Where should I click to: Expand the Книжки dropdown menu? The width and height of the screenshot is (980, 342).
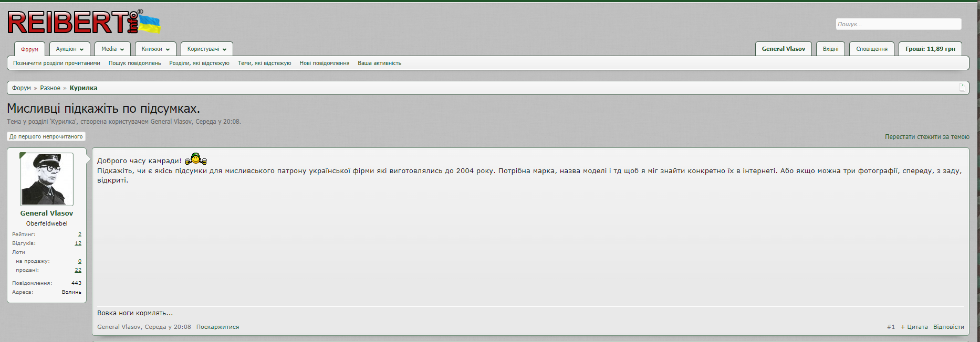tap(155, 49)
